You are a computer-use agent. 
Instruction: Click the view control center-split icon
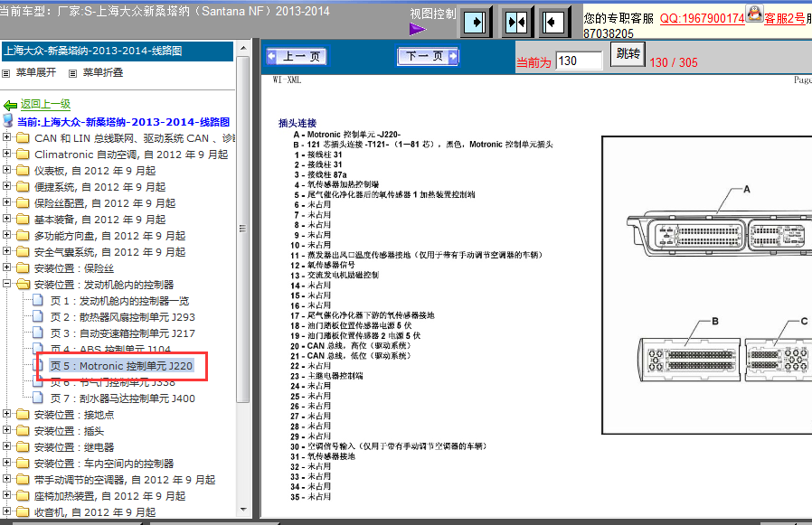pos(516,23)
